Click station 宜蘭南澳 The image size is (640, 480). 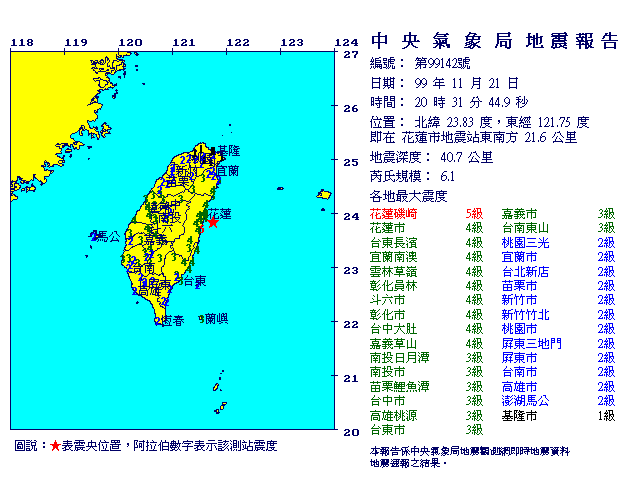393,257
